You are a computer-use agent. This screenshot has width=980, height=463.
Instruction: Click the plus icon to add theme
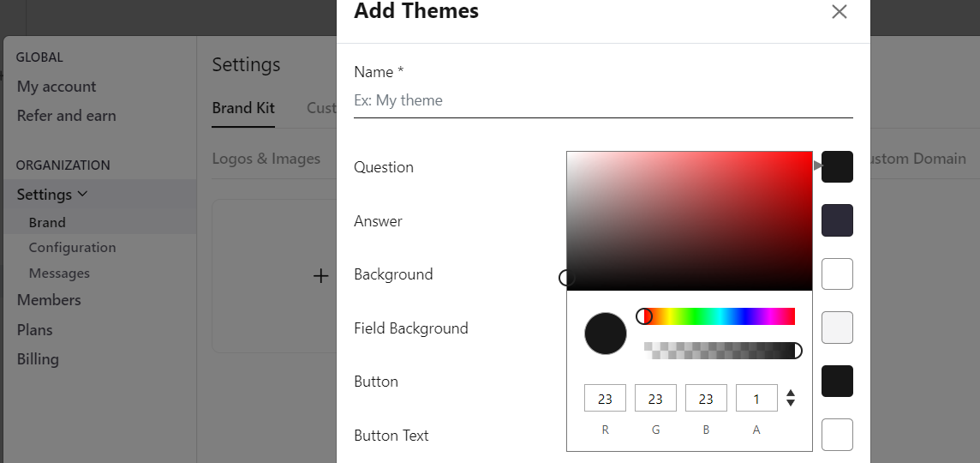(x=320, y=276)
